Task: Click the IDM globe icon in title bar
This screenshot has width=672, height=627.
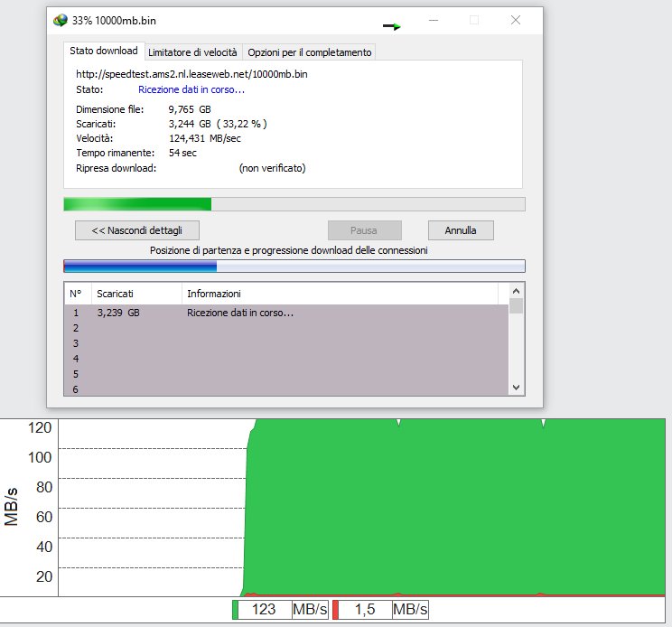Action: click(61, 20)
